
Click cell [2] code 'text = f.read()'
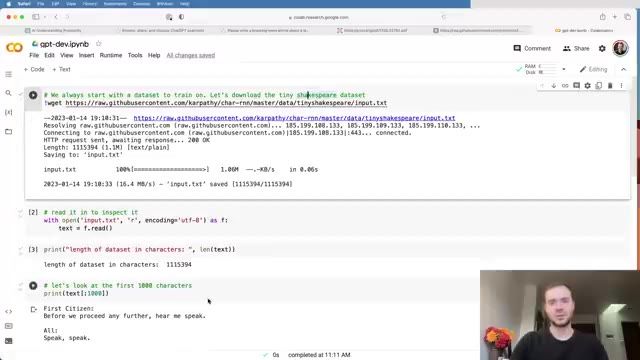(x=85, y=228)
